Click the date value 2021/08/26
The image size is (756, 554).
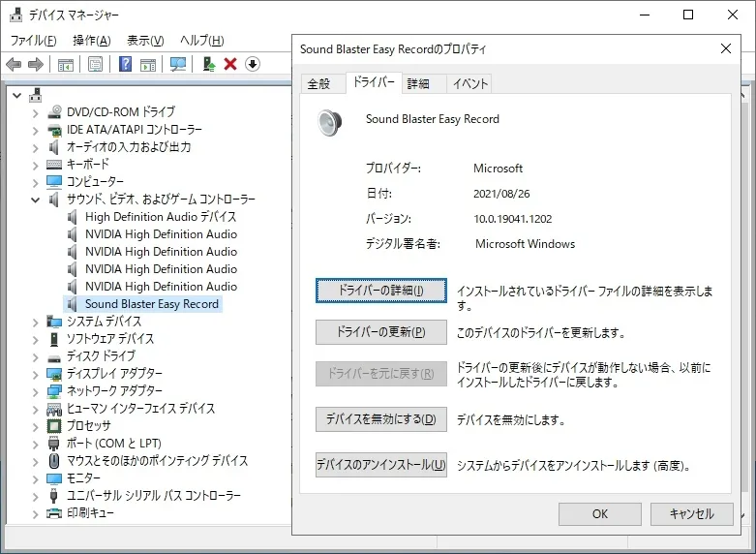pos(501,194)
